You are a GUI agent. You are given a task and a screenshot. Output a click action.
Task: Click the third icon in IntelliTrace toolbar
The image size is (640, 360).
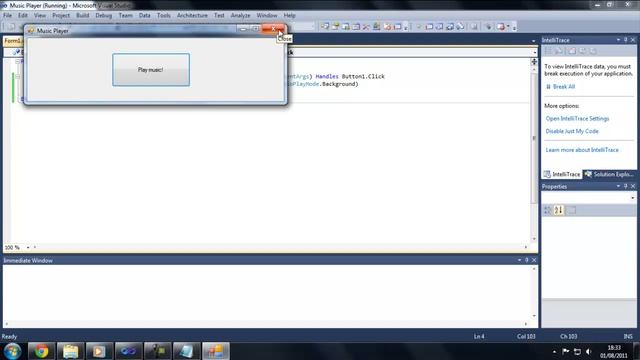[x=572, y=51]
